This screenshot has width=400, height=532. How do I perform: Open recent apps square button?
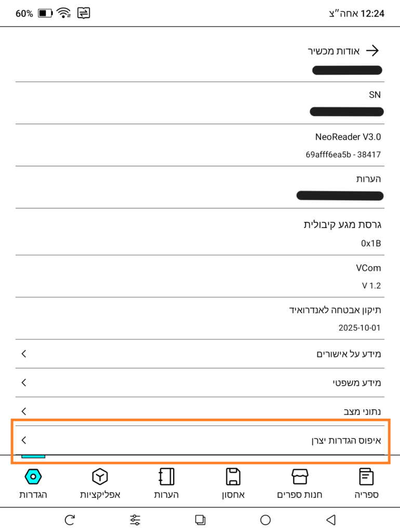click(x=200, y=520)
